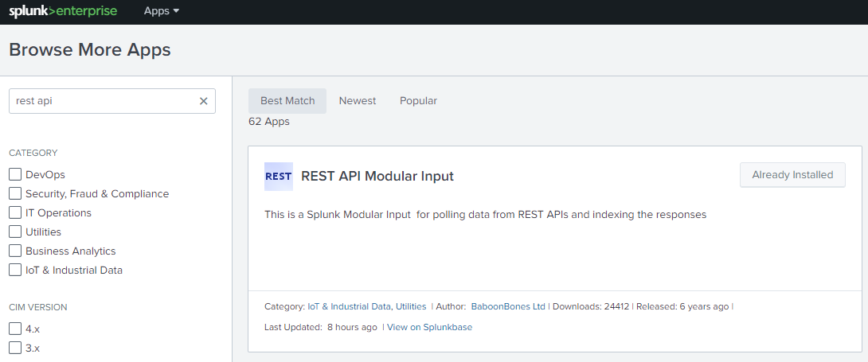Viewport: 868px width, 362px height.
Task: Enable CIM version 4.x filter
Action: tap(15, 329)
